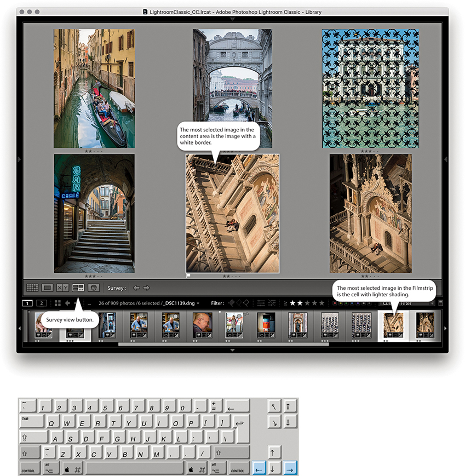Image resolution: width=465 pixels, height=476 pixels.
Task: Filter by yellow color label
Action: (341, 303)
